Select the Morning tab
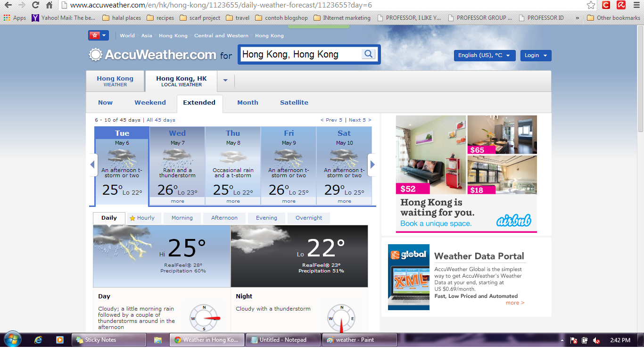This screenshot has width=644, height=362. click(x=182, y=218)
